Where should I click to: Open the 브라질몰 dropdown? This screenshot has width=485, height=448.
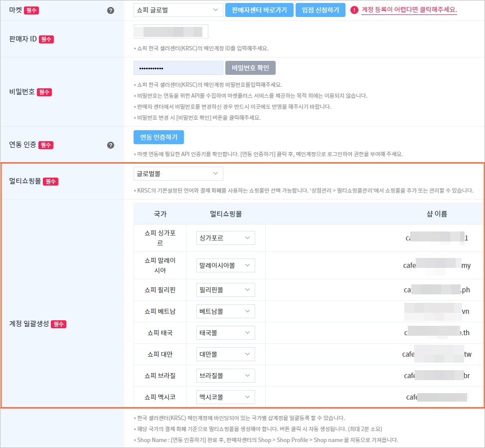click(225, 376)
